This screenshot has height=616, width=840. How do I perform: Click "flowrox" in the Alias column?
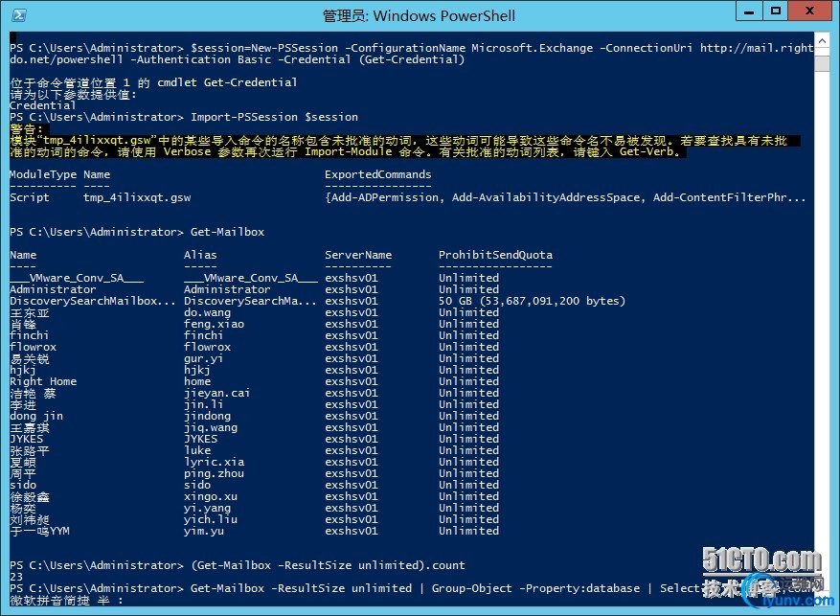click(x=207, y=347)
